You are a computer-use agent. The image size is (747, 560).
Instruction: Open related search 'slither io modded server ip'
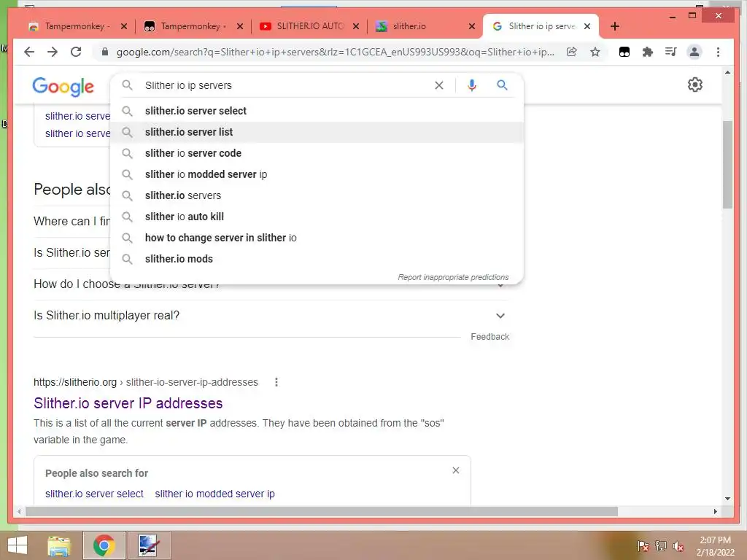pos(215,494)
